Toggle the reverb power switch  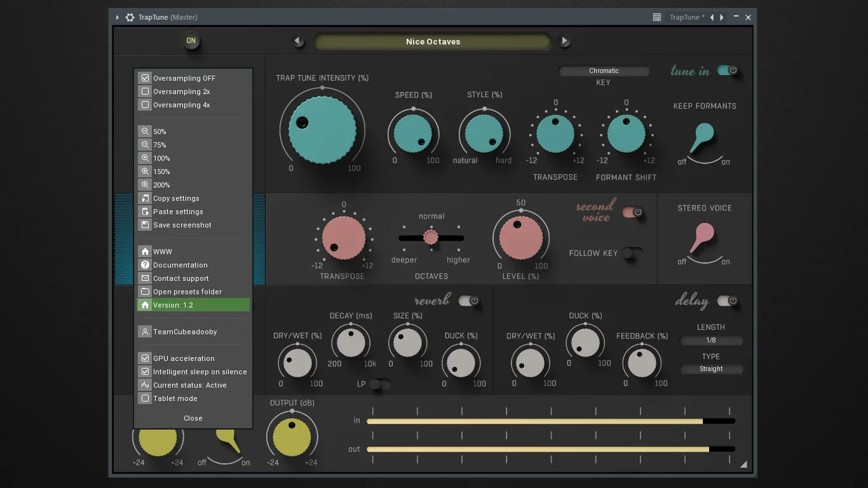coord(469,301)
